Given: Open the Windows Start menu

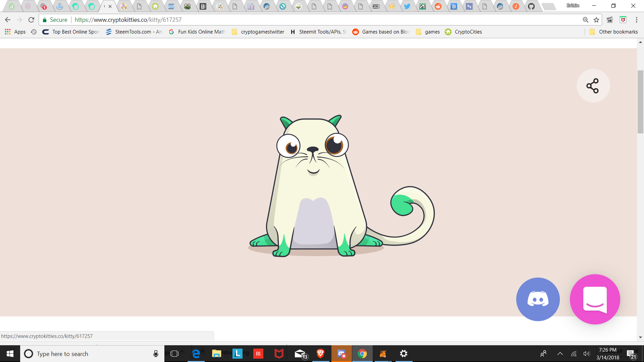Looking at the screenshot, I should [x=10, y=354].
